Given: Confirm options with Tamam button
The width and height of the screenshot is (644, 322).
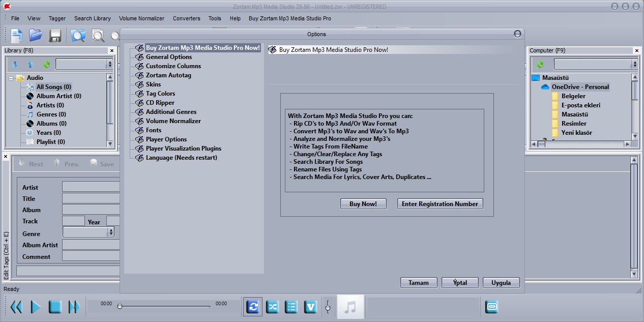Looking at the screenshot, I should (x=419, y=283).
